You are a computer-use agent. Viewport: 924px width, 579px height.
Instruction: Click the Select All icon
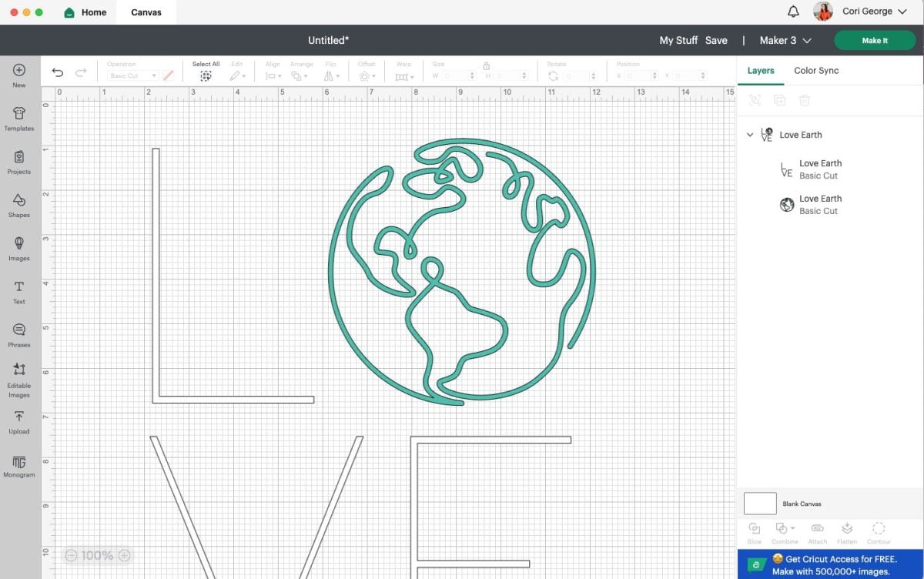(206, 76)
